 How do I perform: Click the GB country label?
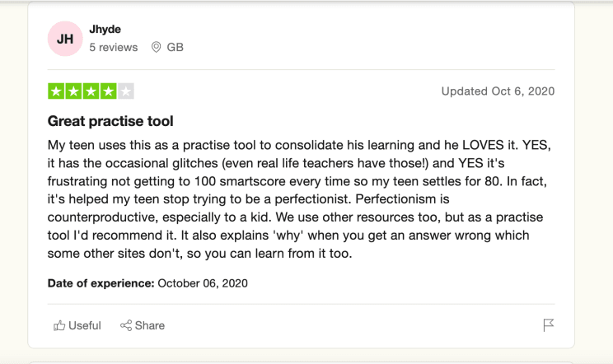(x=175, y=48)
